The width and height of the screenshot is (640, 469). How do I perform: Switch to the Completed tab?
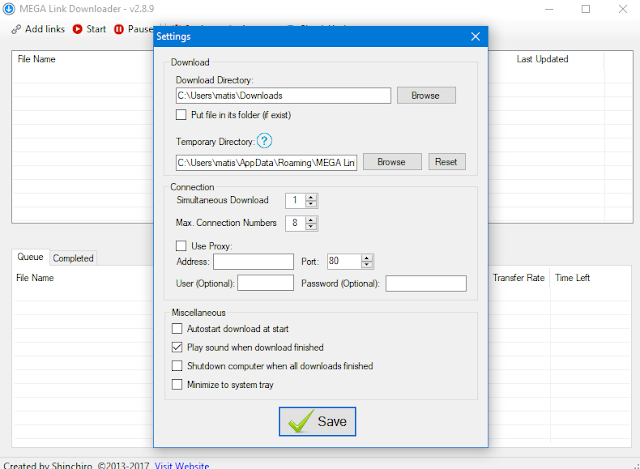pyautogui.click(x=73, y=258)
